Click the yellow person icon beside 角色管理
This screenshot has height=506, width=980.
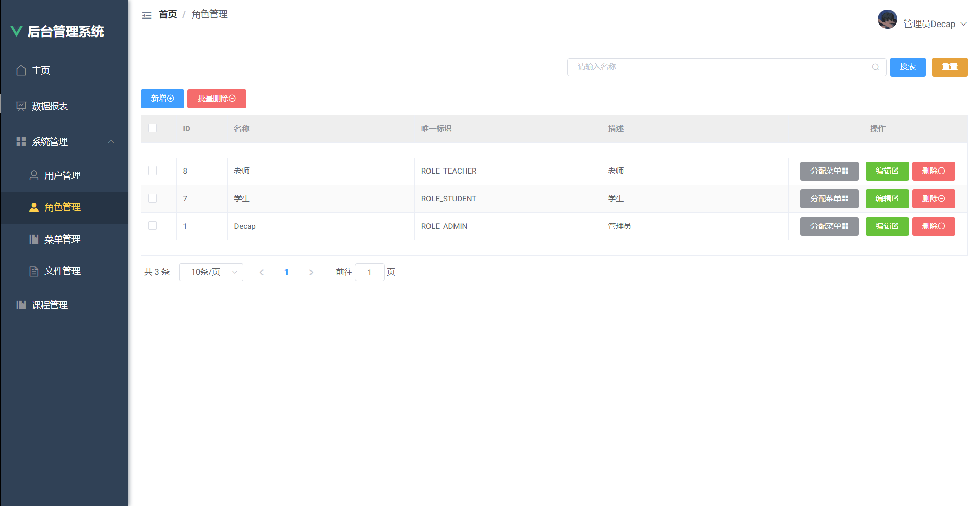point(34,207)
